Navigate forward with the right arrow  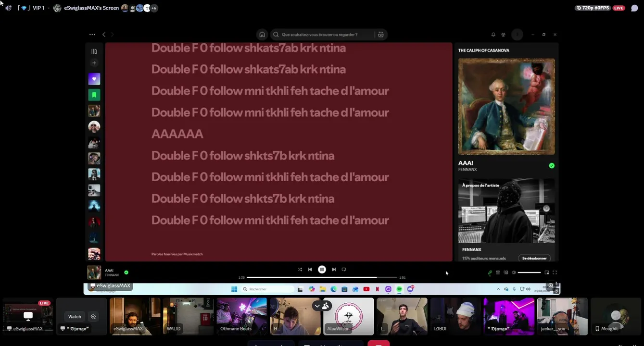[x=113, y=35]
